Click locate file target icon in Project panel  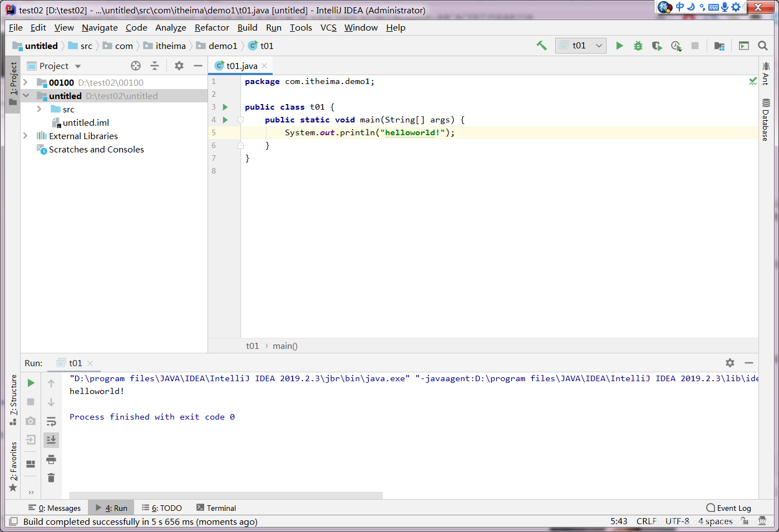tap(136, 66)
